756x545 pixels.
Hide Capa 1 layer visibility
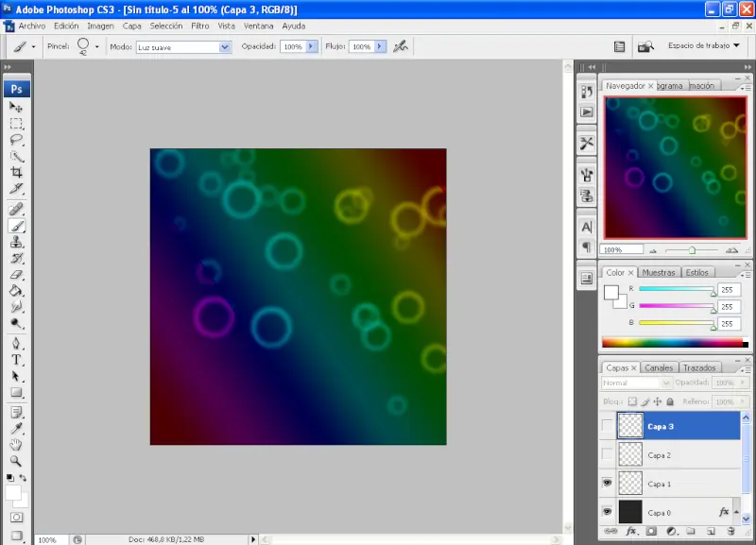[x=607, y=483]
